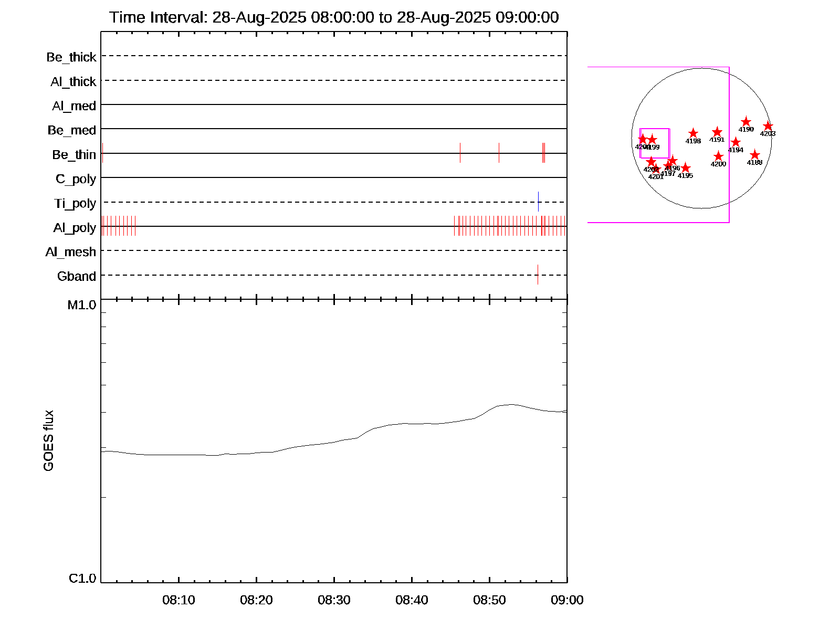840x630 pixels.
Task: Click the Time Interval title text
Action: [334, 17]
